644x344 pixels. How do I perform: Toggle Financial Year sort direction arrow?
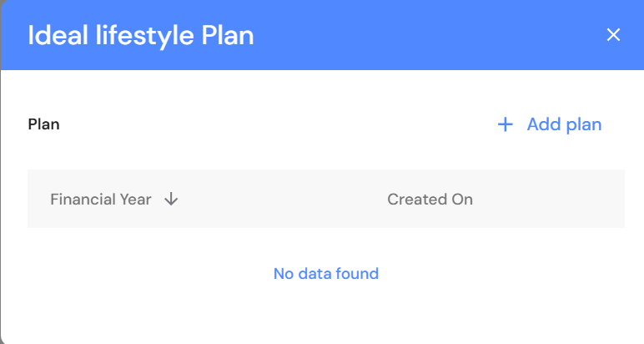point(171,200)
